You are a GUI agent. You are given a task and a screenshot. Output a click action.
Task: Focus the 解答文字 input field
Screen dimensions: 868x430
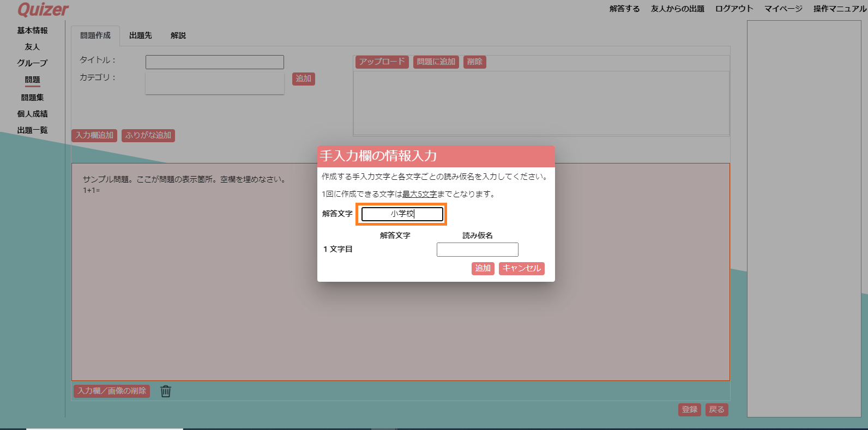tap(402, 214)
